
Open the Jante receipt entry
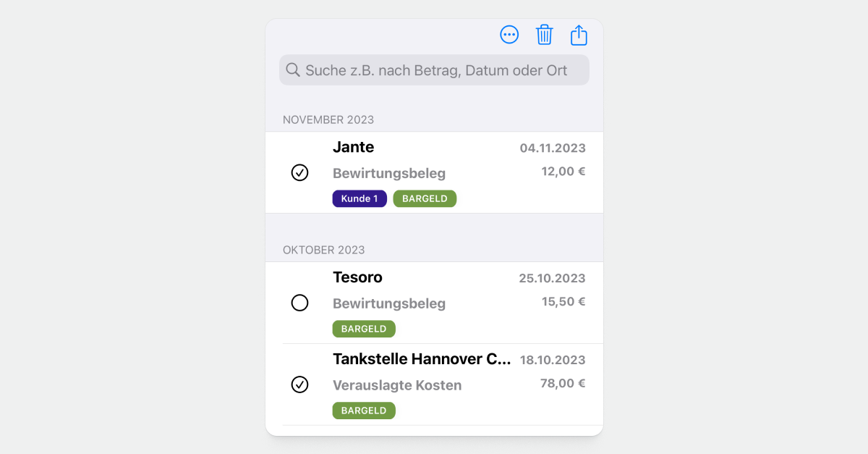click(354, 148)
